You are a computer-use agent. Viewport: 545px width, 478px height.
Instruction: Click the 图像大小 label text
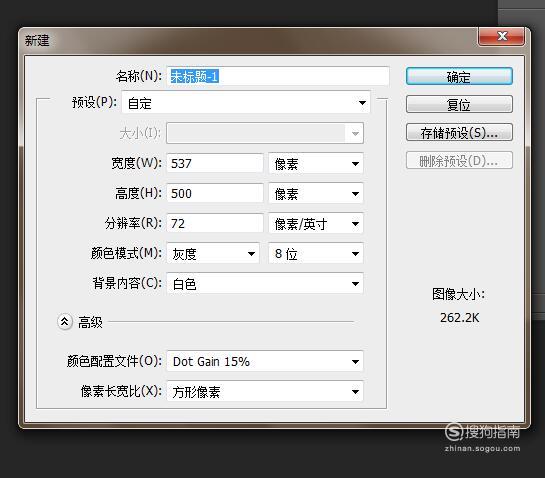[458, 294]
